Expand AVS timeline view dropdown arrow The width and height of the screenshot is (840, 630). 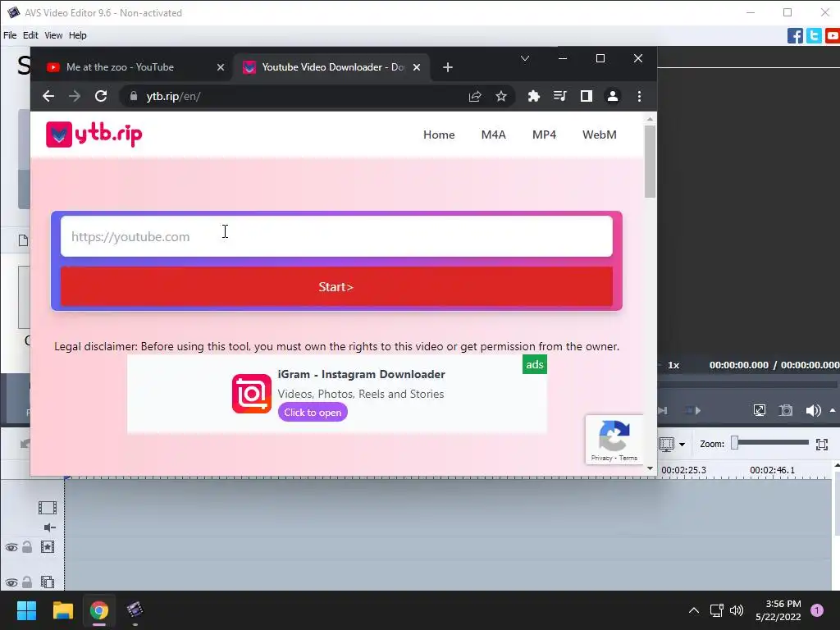682,444
